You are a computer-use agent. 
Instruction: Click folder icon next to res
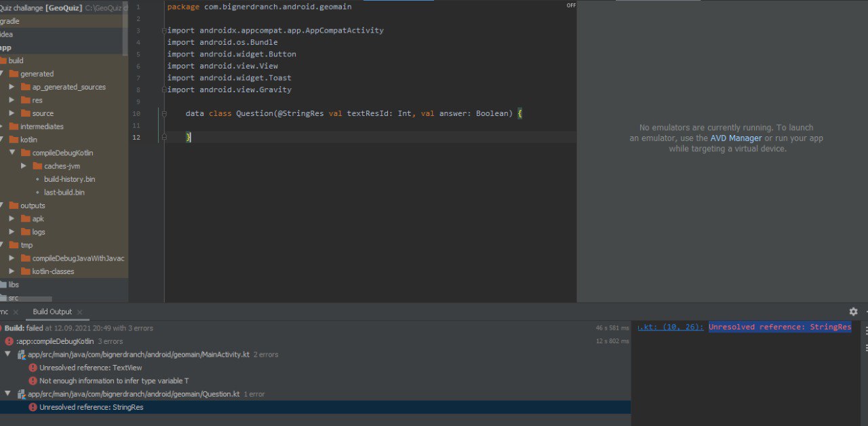(26, 100)
